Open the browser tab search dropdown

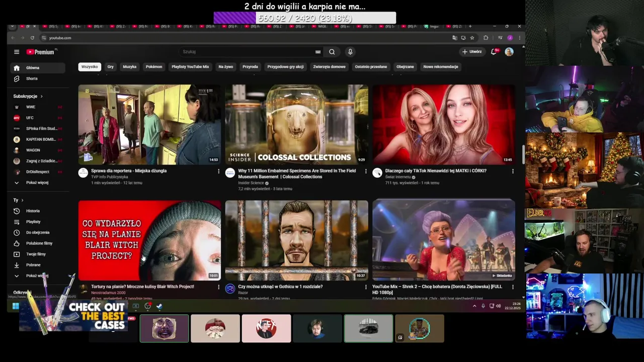pos(13,26)
